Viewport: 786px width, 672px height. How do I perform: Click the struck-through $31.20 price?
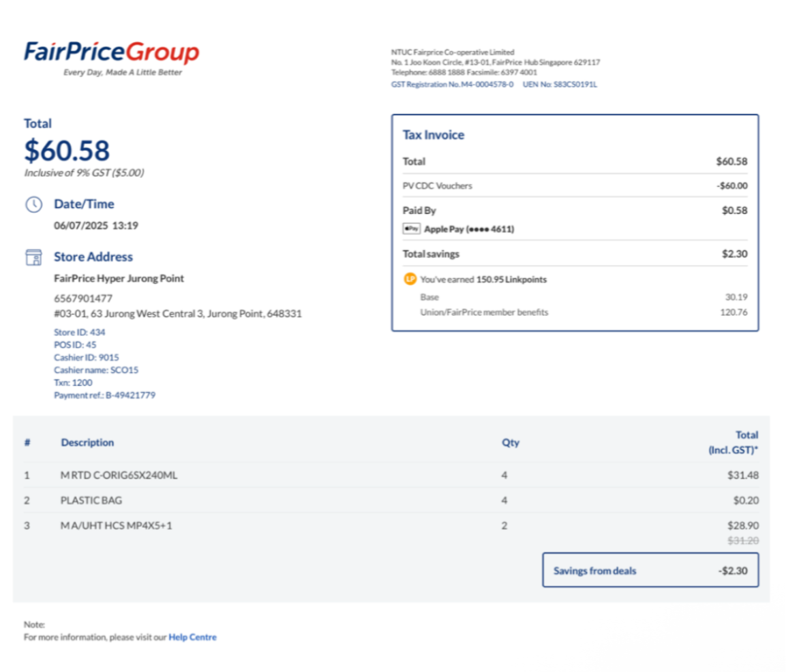743,540
